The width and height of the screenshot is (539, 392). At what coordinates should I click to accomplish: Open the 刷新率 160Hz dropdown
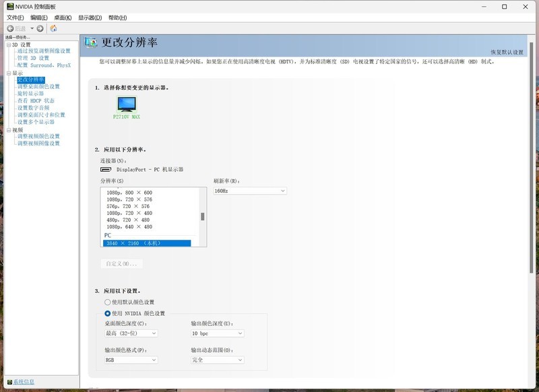(249, 190)
